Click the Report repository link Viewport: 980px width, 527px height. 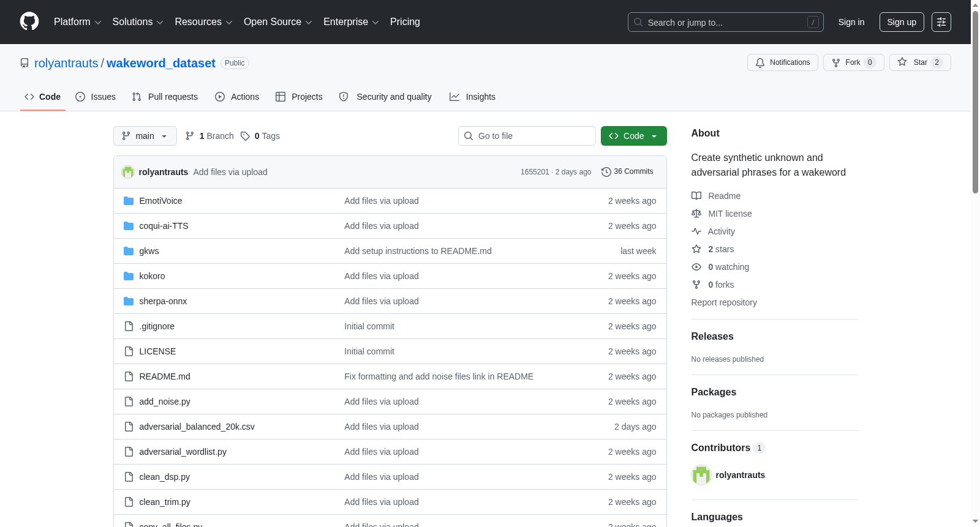(x=724, y=302)
